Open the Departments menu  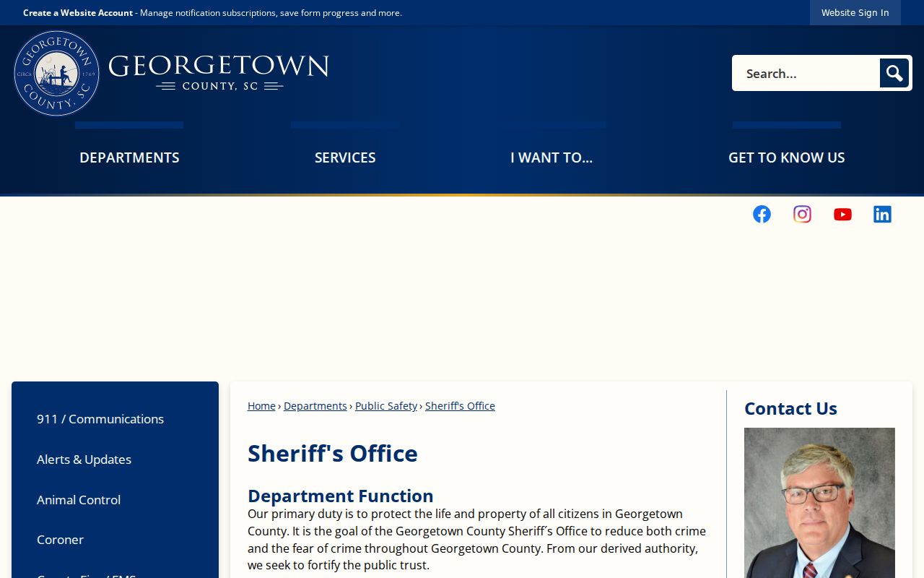129,158
